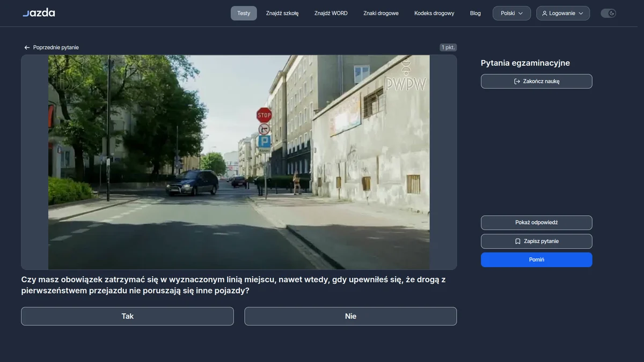Image resolution: width=644 pixels, height=362 pixels.
Task: Click the user icon beside Logowanie
Action: click(545, 13)
